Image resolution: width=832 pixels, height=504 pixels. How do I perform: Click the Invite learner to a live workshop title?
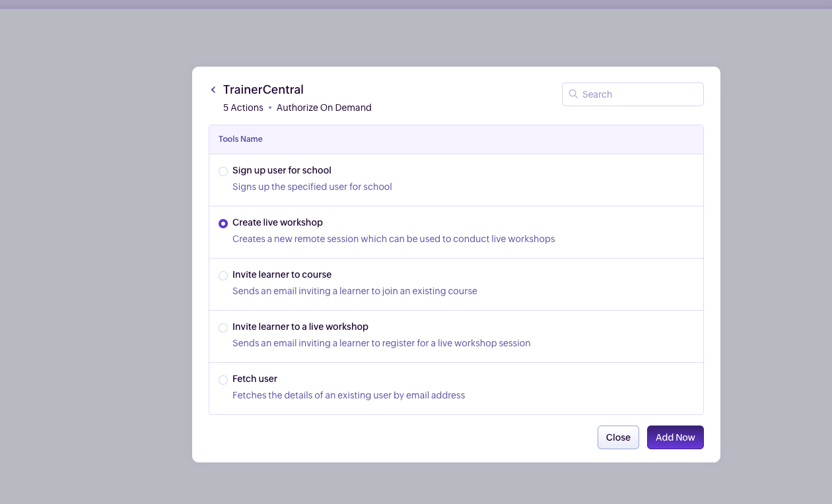click(300, 327)
